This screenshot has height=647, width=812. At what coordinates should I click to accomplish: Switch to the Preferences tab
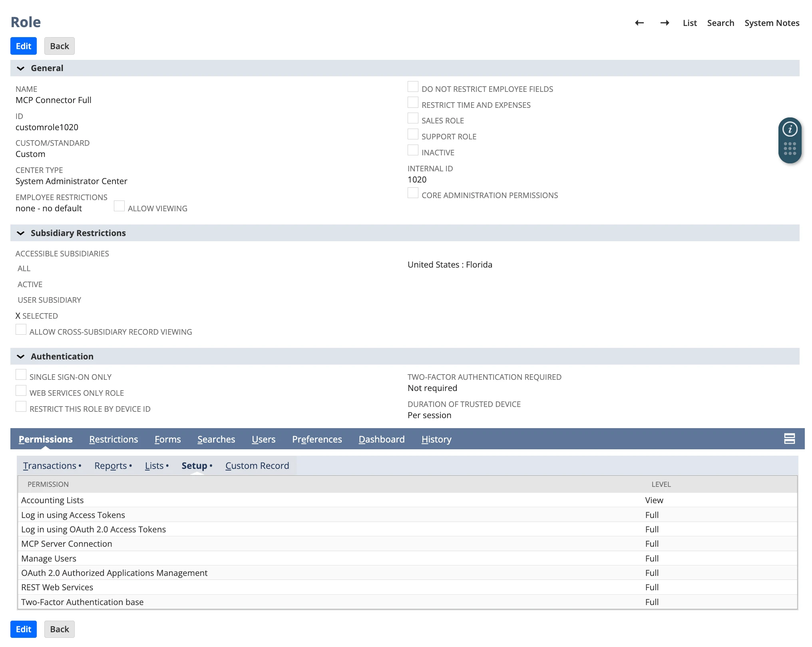pos(317,439)
